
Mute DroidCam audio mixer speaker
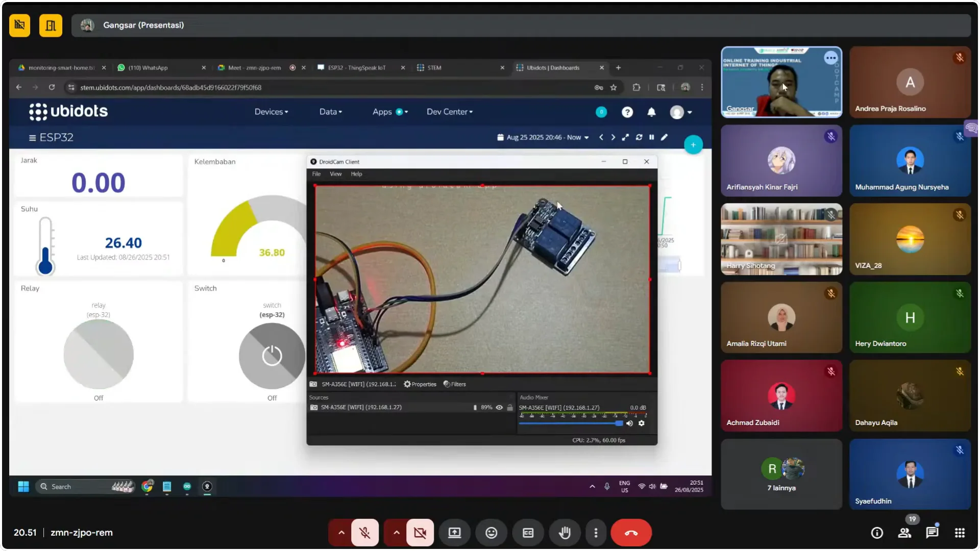[x=629, y=423]
